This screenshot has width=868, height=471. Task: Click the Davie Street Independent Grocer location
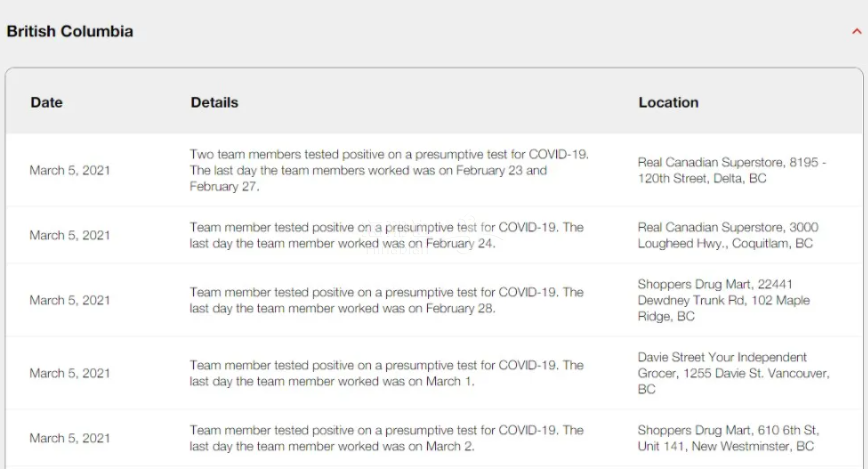[x=733, y=373]
